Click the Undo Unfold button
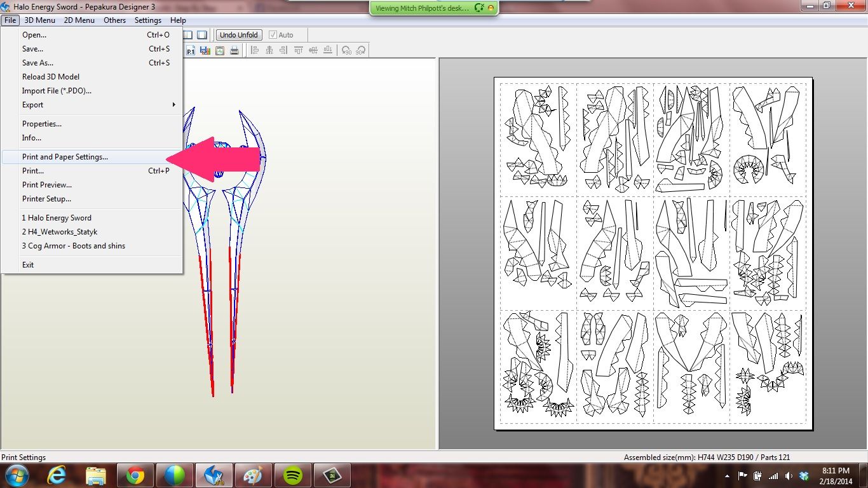 click(239, 35)
